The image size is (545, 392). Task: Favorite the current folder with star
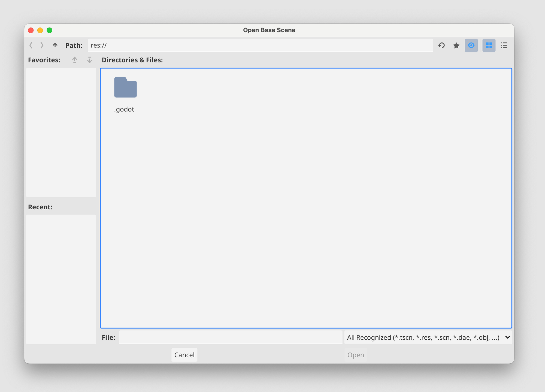coord(456,45)
